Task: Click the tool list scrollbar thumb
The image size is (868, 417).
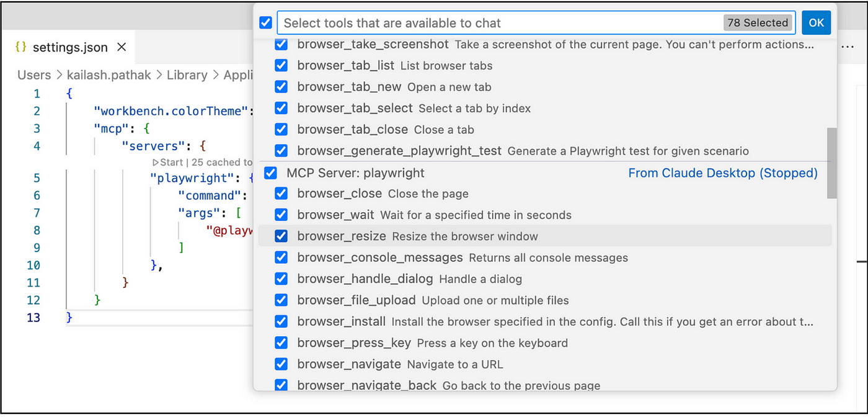Action: point(831,163)
